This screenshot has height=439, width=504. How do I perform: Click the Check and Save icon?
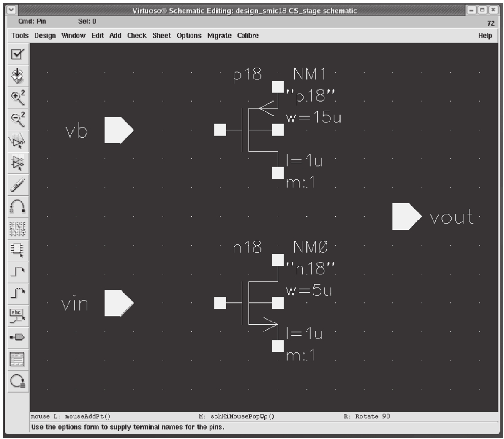point(18,54)
